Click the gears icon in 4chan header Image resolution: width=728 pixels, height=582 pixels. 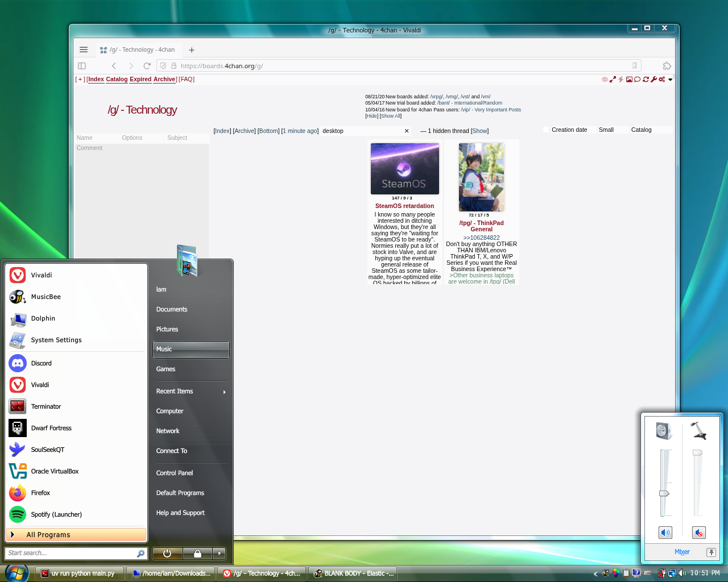[x=661, y=80]
